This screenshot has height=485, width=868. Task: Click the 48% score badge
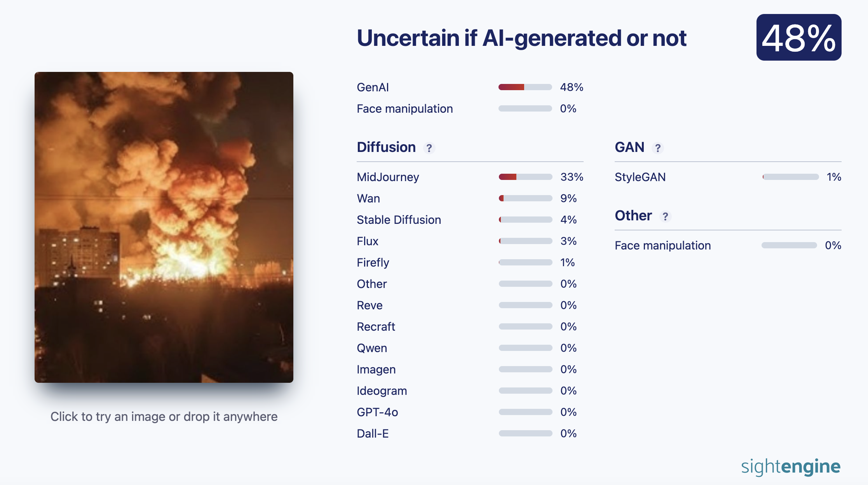[x=798, y=38]
